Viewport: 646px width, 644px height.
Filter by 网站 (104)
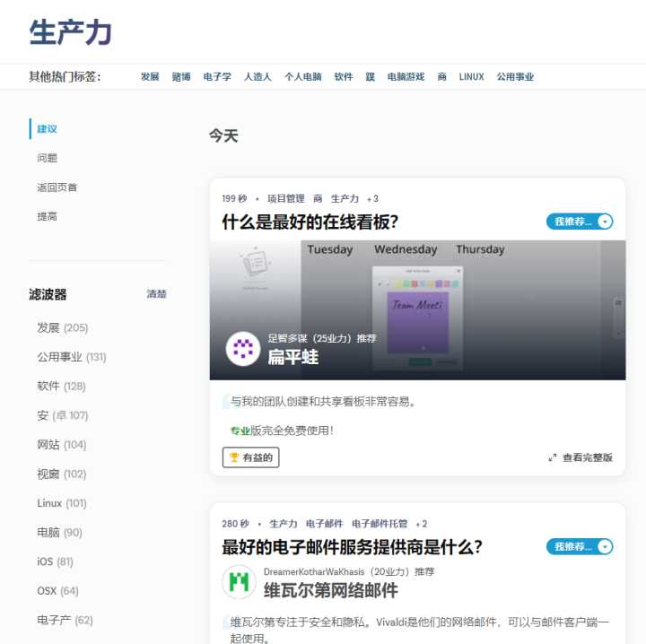[62, 445]
